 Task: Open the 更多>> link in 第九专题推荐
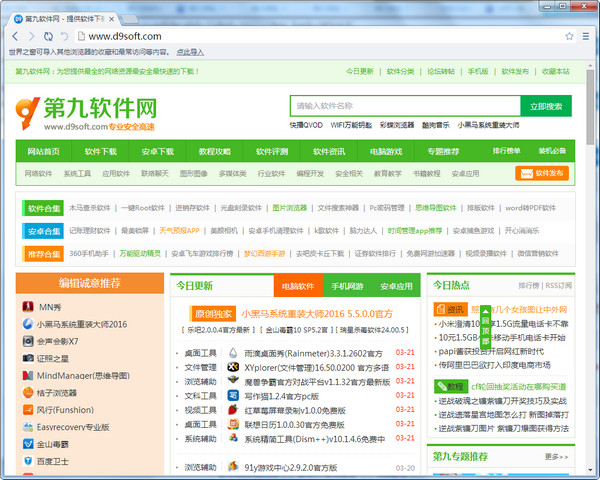click(x=556, y=457)
